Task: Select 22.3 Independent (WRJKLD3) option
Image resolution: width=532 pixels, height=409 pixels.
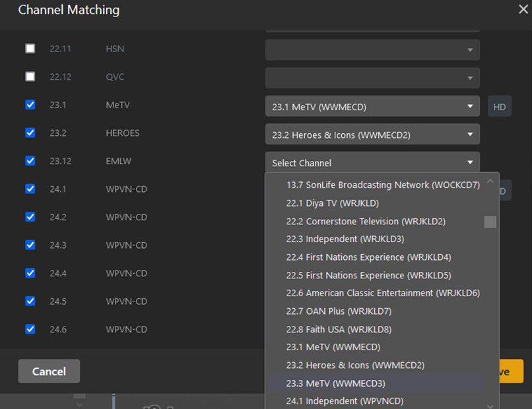Action: tap(376, 239)
